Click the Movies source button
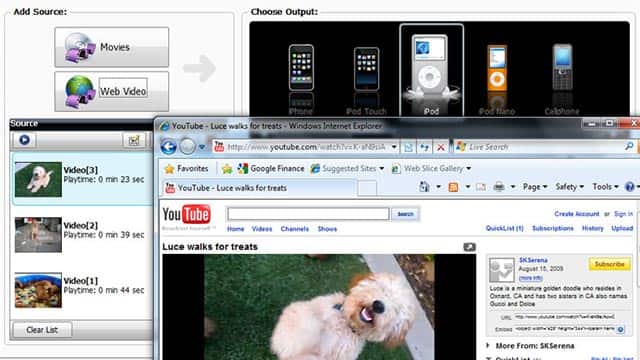The width and height of the screenshot is (640, 360). pos(111,47)
